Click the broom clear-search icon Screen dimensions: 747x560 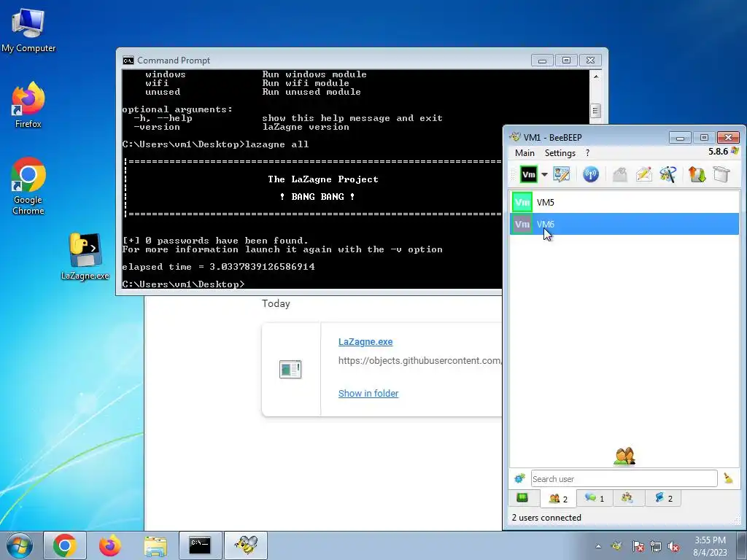[x=729, y=478]
